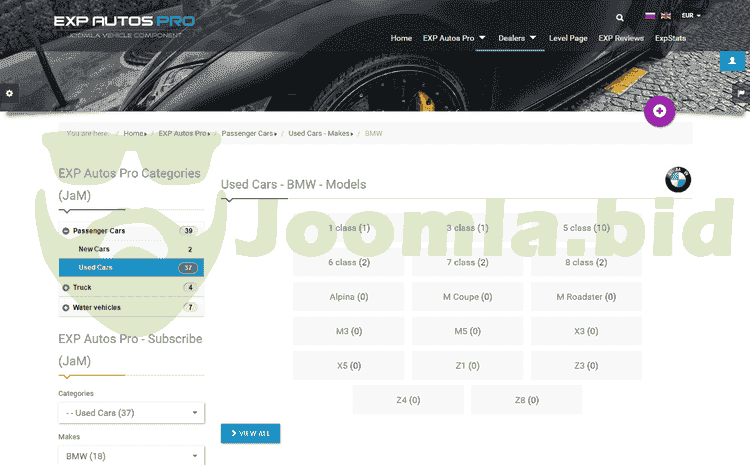750x465 pixels.
Task: Click the EXP Autos Pro site logo
Action: tap(124, 26)
